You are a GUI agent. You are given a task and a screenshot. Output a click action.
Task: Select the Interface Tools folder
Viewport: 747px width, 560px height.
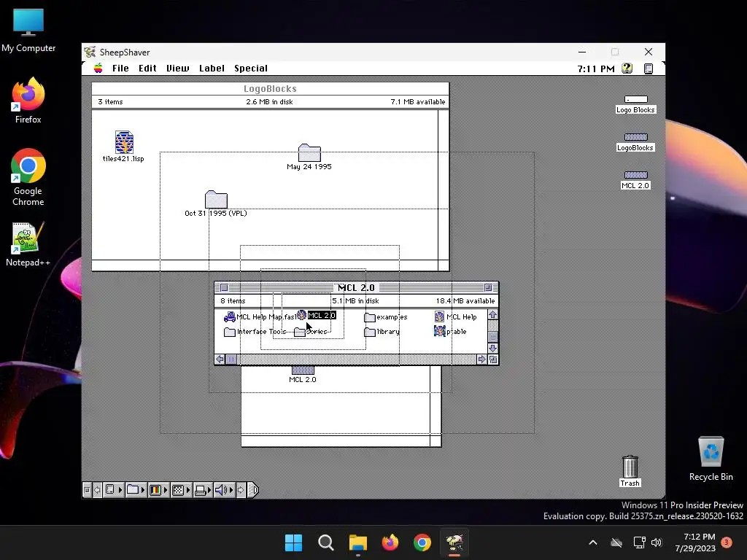click(x=255, y=332)
